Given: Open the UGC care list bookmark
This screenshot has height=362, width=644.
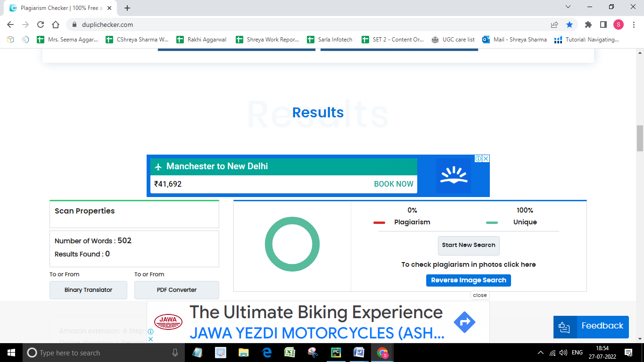Looking at the screenshot, I should pyautogui.click(x=453, y=40).
